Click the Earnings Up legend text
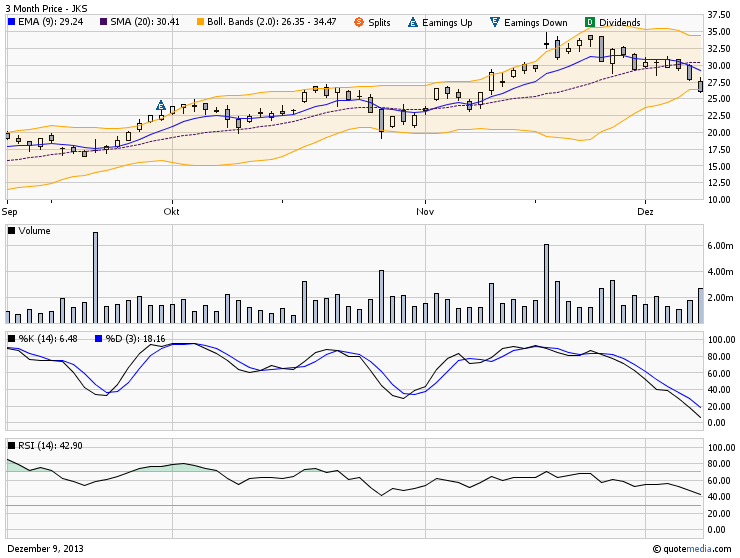Image resolution: width=740 pixels, height=558 pixels. [447, 22]
